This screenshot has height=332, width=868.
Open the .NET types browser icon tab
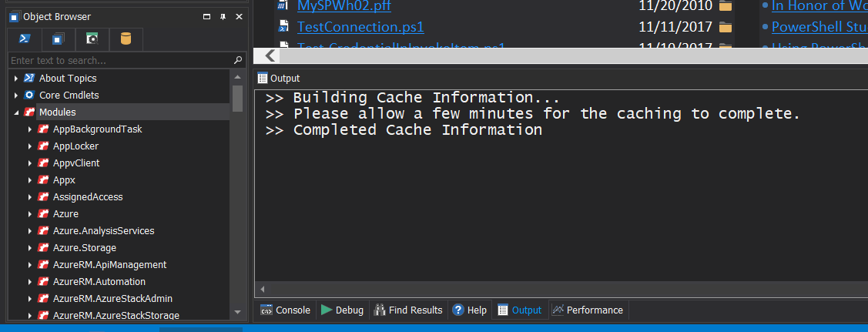58,39
